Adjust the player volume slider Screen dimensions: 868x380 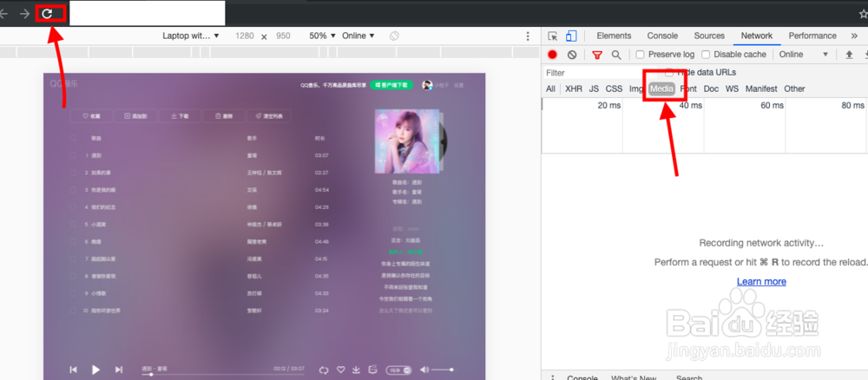443,370
